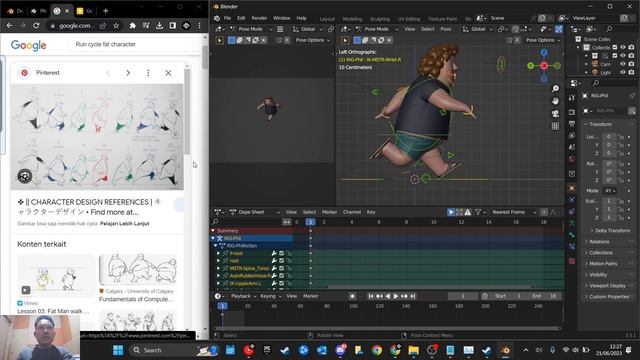Viewport: 640px width, 360px height.
Task: Hide the Collection with its eye icon
Action: click(623, 48)
